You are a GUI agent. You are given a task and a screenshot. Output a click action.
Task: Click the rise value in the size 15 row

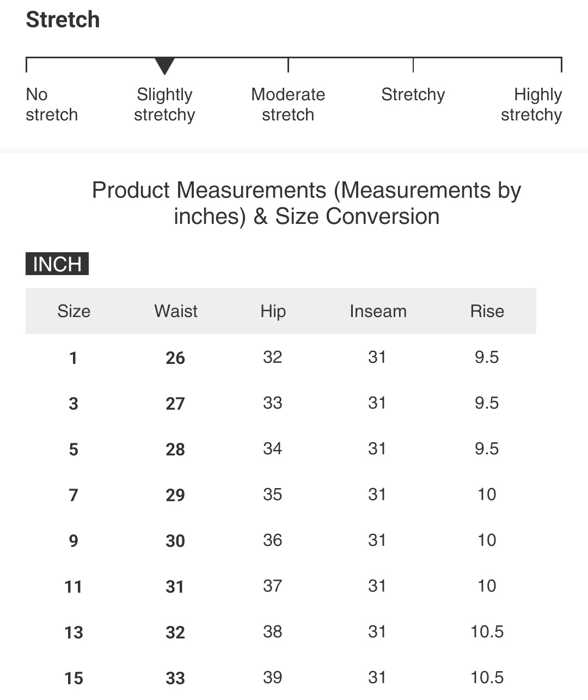click(x=487, y=678)
